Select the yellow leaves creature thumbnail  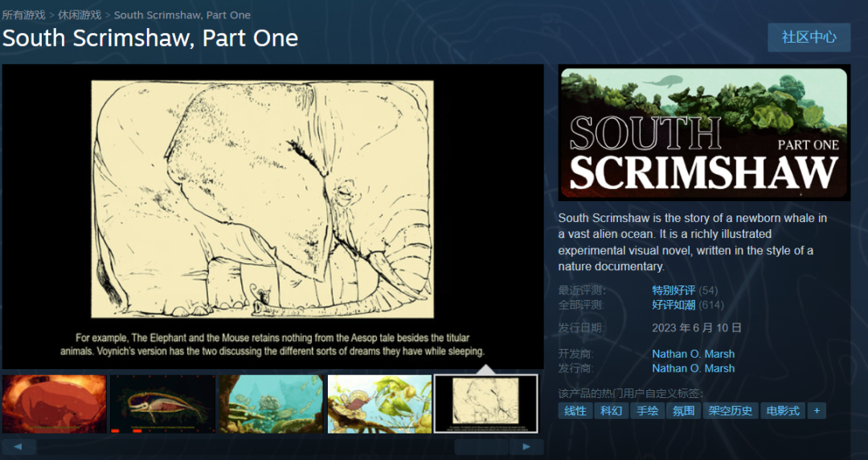pos(379,404)
